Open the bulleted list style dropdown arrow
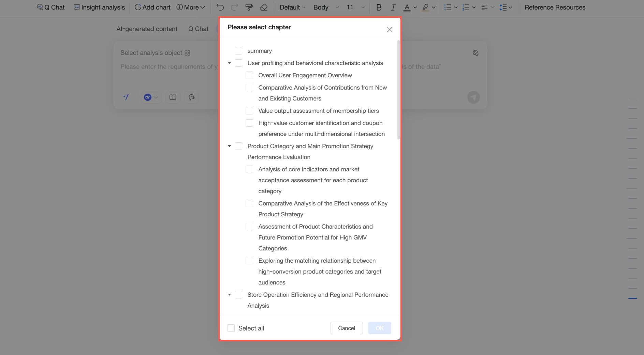This screenshot has width=644, height=355. click(x=455, y=7)
